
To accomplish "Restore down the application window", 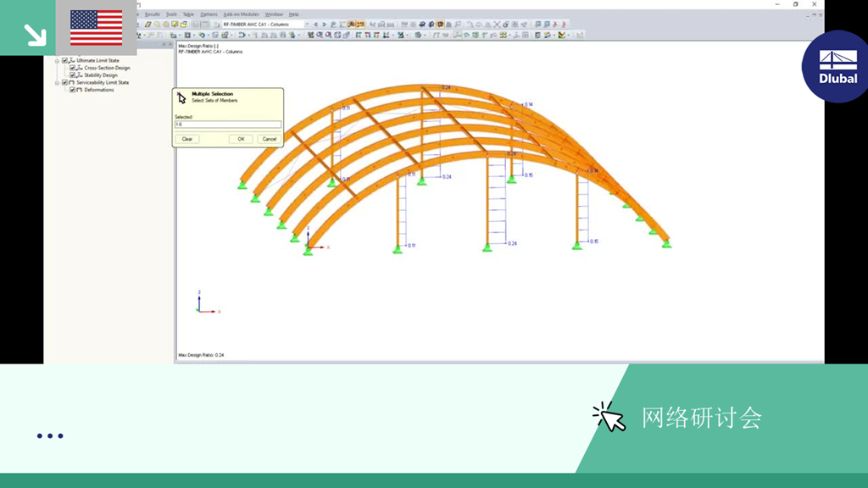I will click(795, 4).
